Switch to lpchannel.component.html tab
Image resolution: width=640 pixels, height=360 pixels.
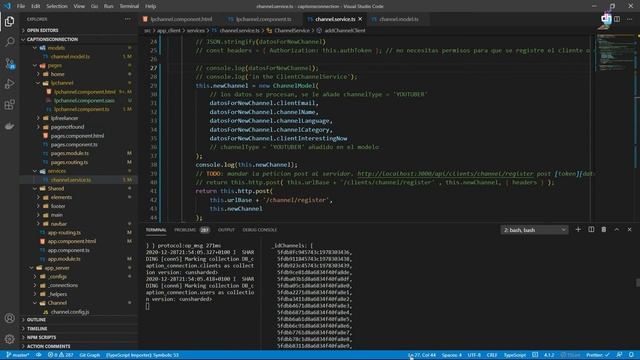181,19
